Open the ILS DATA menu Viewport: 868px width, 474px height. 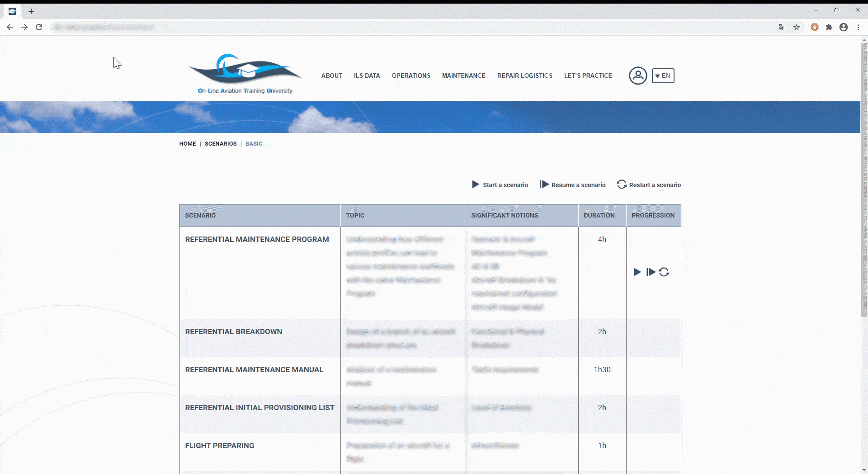(367, 76)
